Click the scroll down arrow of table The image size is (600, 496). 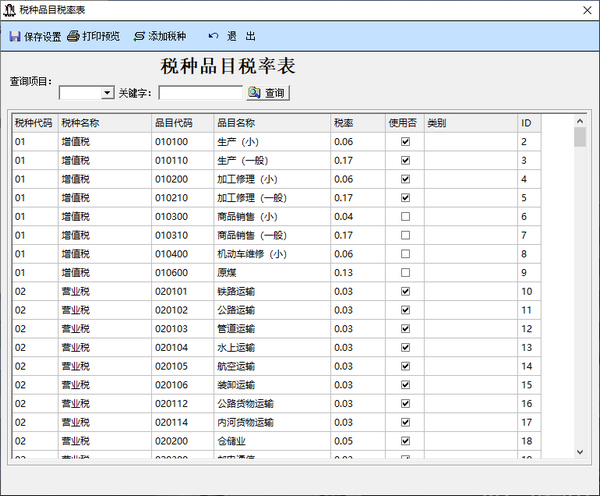(x=580, y=452)
